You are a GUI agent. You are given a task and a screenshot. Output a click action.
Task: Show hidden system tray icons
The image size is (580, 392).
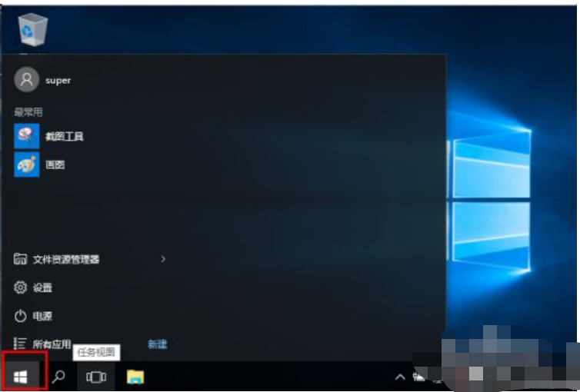pyautogui.click(x=399, y=377)
